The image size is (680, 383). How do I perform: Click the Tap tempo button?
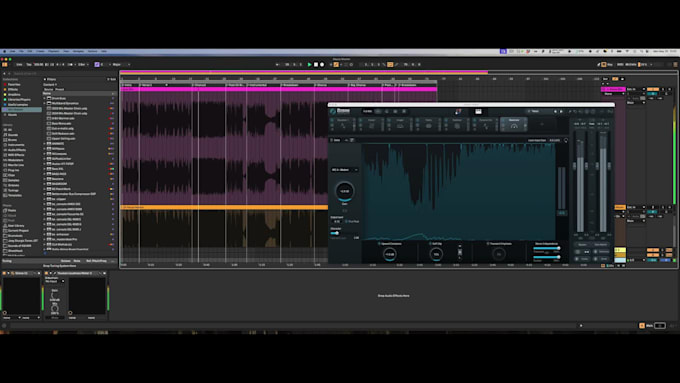(x=29, y=65)
